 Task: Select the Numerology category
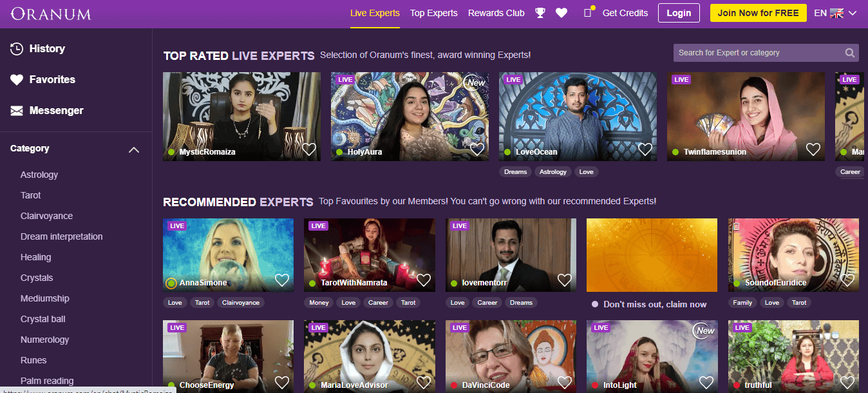(x=45, y=340)
